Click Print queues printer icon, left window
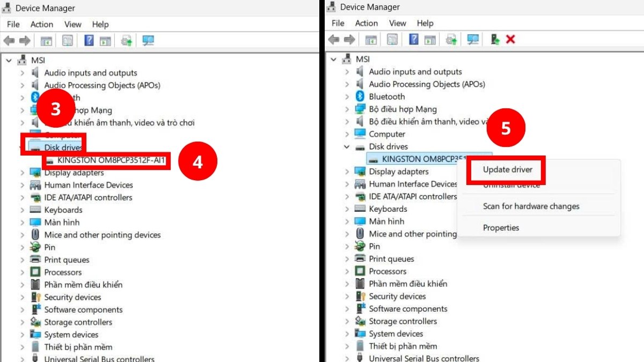Viewport: 644px width, 362px height. click(x=35, y=260)
